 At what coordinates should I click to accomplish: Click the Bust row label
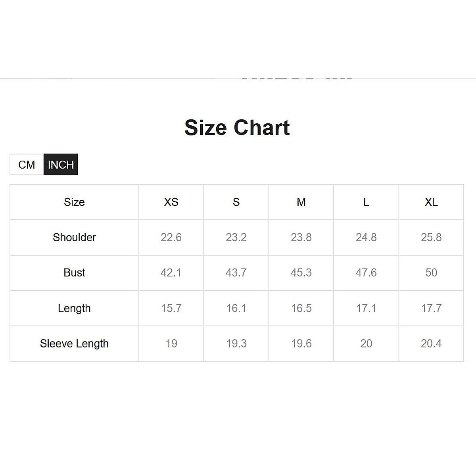pos(74,273)
